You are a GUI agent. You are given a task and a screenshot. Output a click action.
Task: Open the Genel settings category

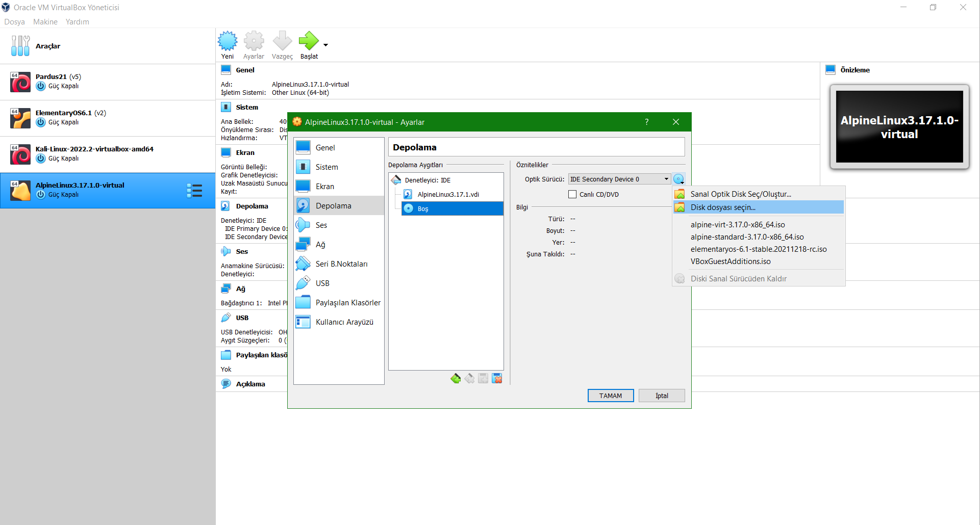click(339, 147)
